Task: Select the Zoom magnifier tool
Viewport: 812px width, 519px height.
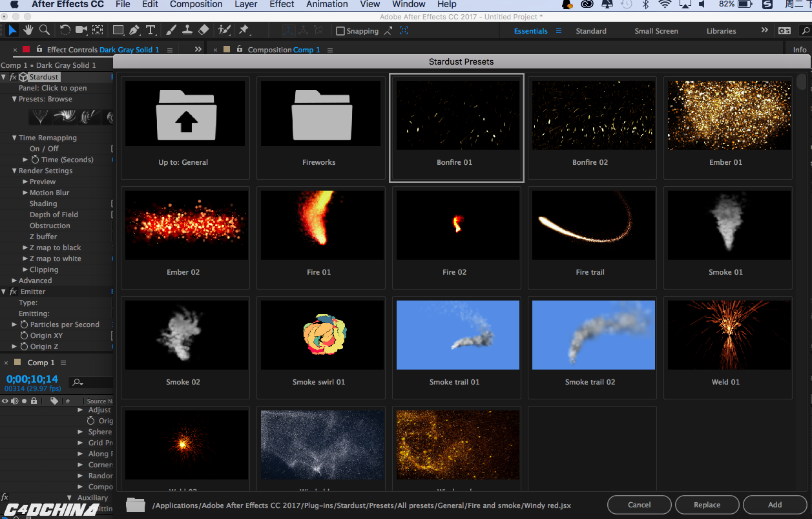Action: coord(45,30)
